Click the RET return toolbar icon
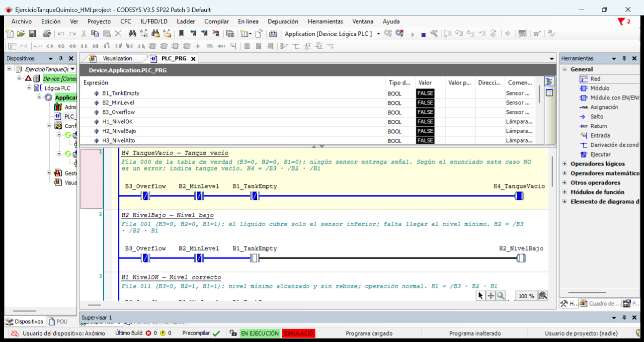The width and height of the screenshot is (644, 342). point(221,46)
